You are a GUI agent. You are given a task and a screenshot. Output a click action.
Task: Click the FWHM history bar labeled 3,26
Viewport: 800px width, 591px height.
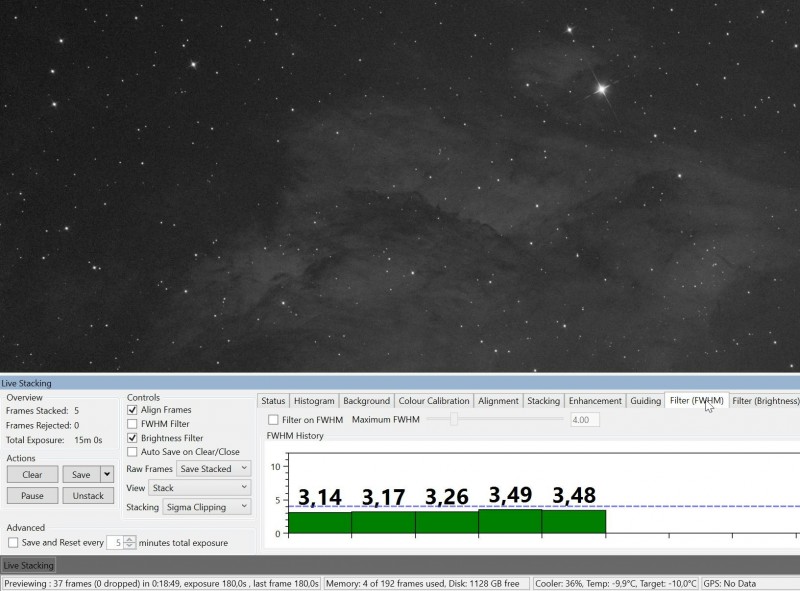447,523
